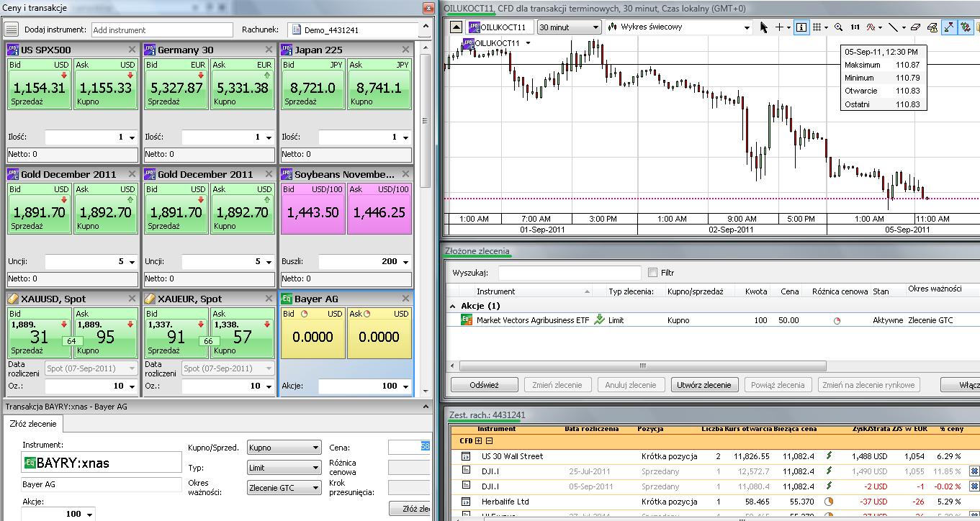Viewport: 980px width, 521px height.
Task: Click the Anuluj zlecenie button
Action: point(631,385)
